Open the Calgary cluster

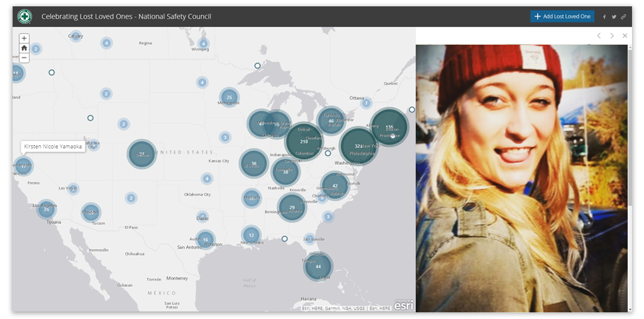click(x=75, y=36)
